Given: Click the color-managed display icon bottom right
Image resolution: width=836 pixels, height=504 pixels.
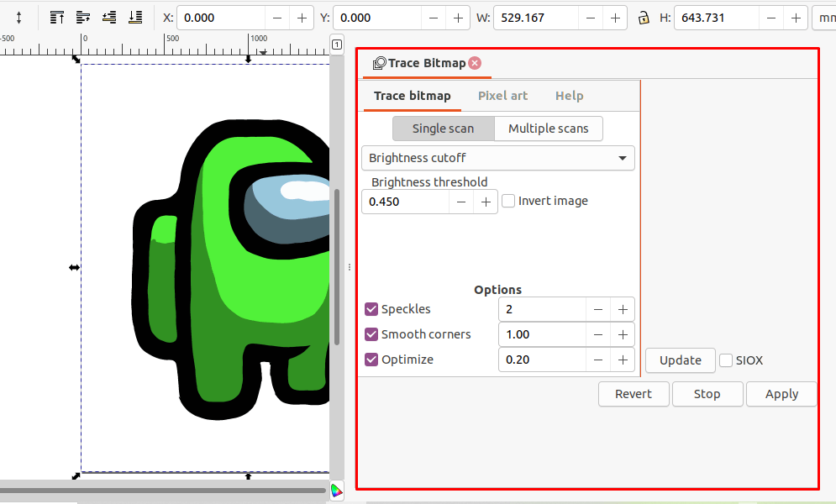Looking at the screenshot, I should (336, 491).
